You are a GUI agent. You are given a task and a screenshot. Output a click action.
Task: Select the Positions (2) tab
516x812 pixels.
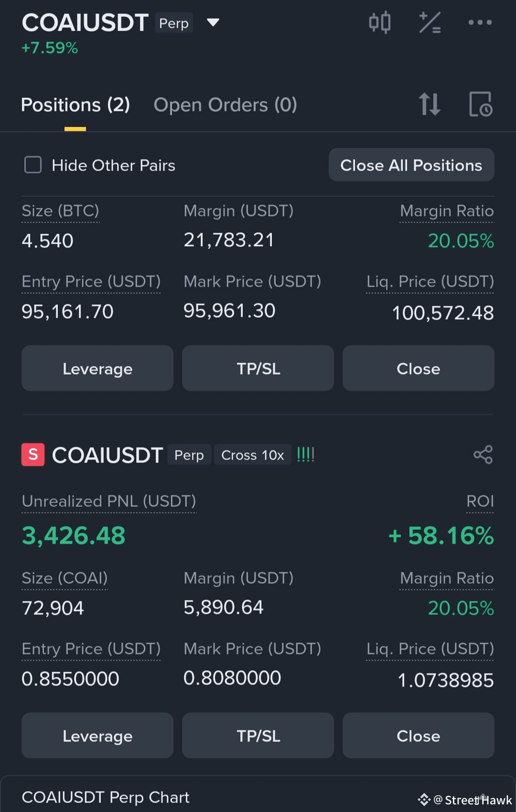[75, 105]
